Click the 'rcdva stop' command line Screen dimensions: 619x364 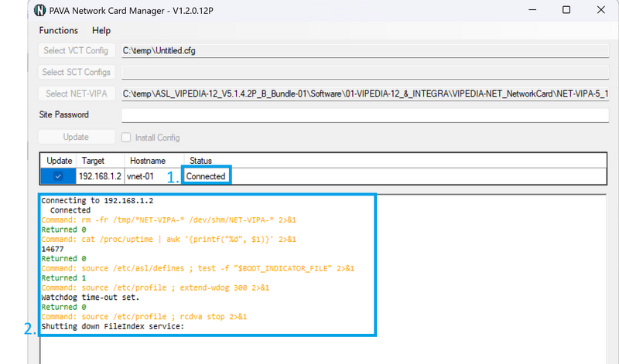coord(144,316)
